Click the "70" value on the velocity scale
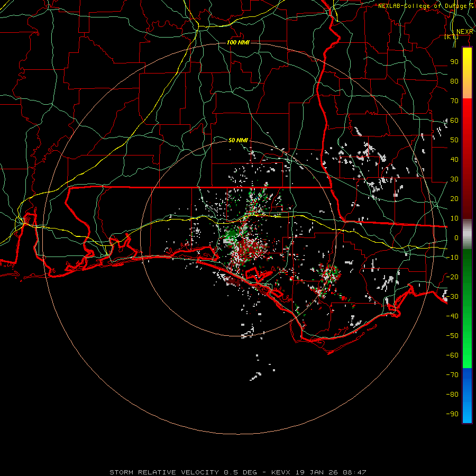Screen dimensions: 476x476 [454, 101]
